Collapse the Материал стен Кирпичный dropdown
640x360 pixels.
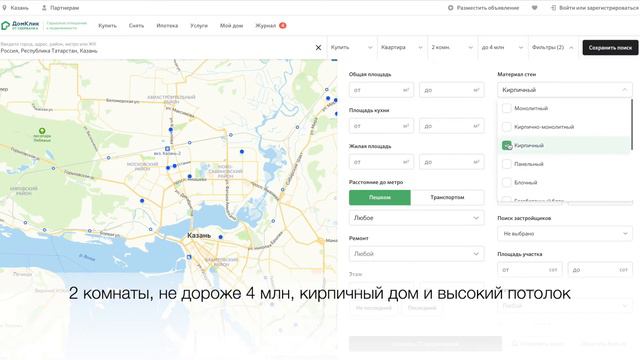pos(565,90)
